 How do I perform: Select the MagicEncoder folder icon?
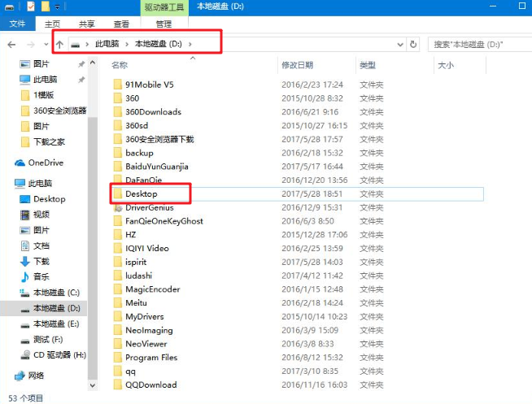118,289
